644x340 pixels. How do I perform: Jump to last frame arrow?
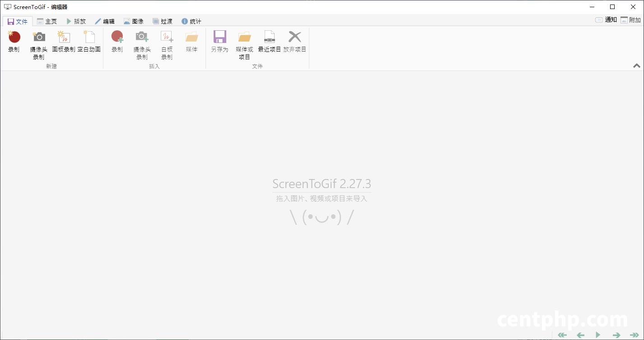(x=635, y=335)
